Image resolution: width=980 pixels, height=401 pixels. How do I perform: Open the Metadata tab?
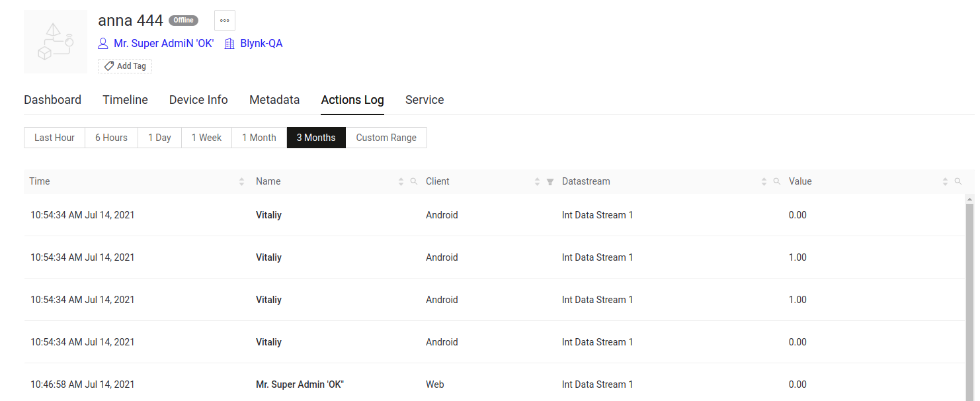pyautogui.click(x=274, y=100)
